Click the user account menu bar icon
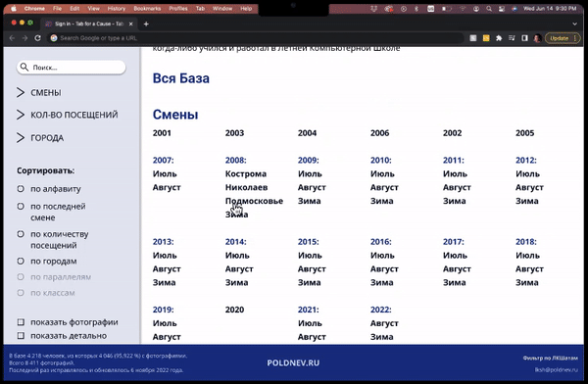This screenshot has height=384, width=588. coord(476,8)
